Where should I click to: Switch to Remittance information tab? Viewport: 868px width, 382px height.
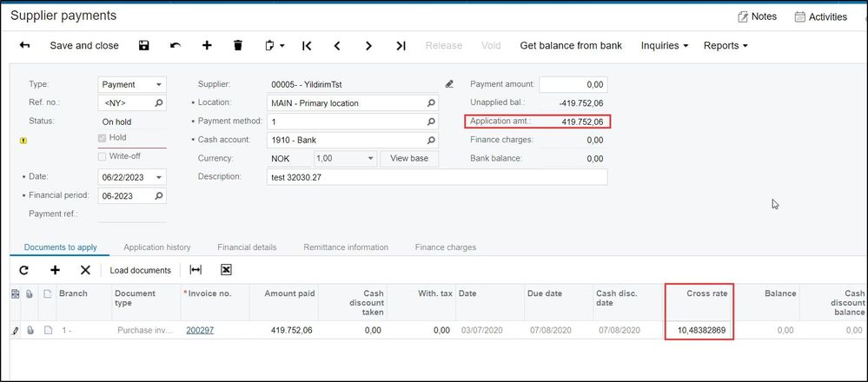(346, 247)
